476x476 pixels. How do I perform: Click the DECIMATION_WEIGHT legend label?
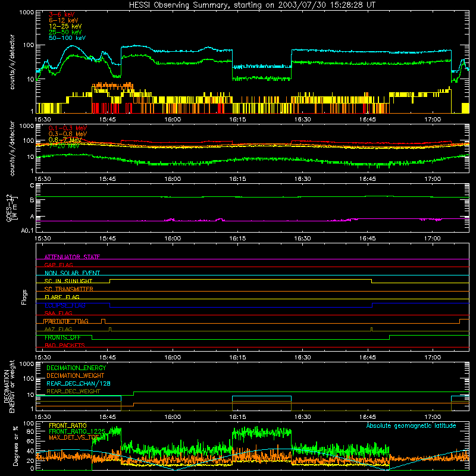(x=76, y=375)
